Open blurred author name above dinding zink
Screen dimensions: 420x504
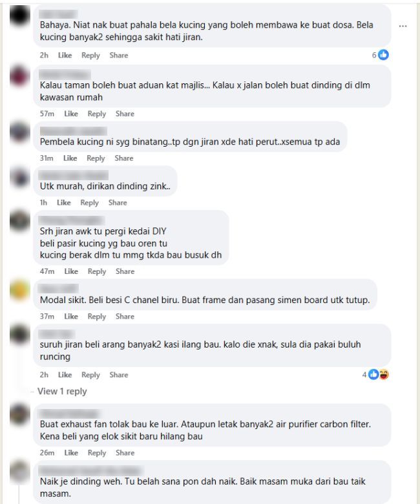point(73,176)
